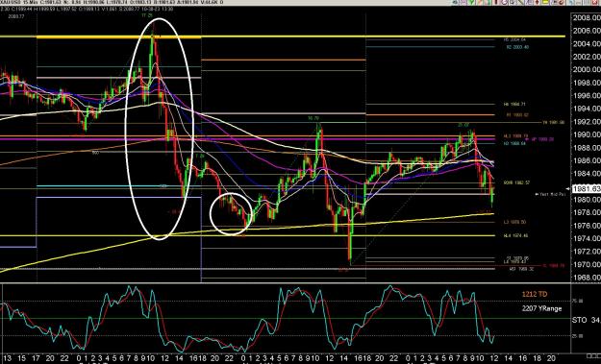Click the 2000.00 price axis label

(x=587, y=70)
